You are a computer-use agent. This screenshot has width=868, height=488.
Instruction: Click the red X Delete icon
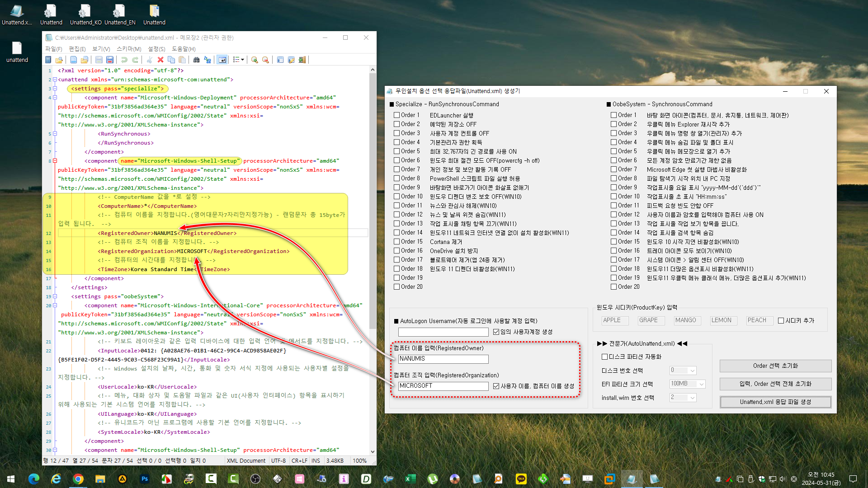point(160,60)
